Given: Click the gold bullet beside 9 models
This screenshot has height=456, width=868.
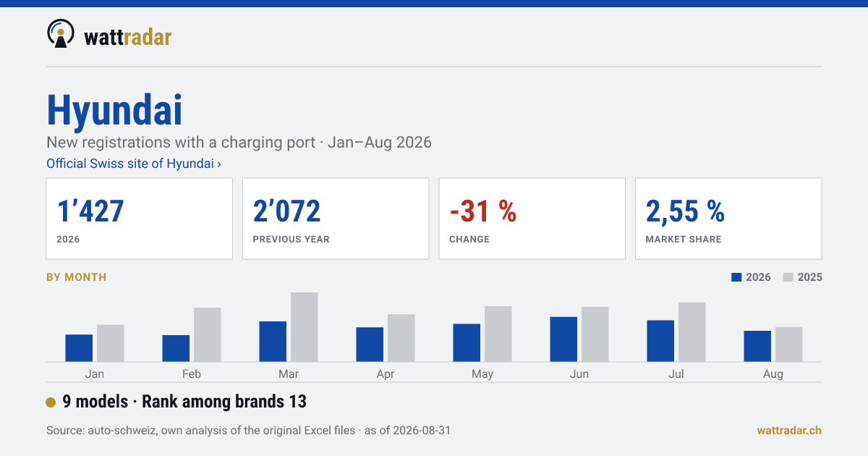Looking at the screenshot, I should 51,402.
